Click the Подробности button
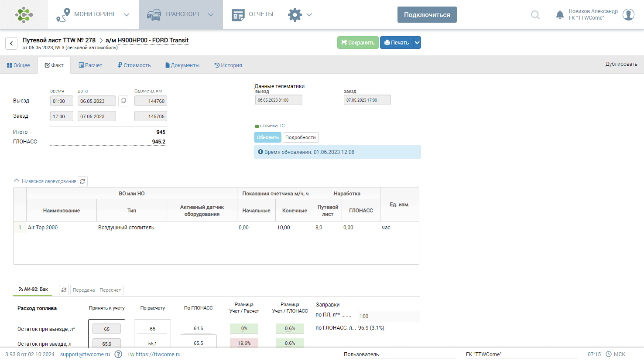Image resolution: width=644 pixels, height=361 pixels. [x=301, y=137]
